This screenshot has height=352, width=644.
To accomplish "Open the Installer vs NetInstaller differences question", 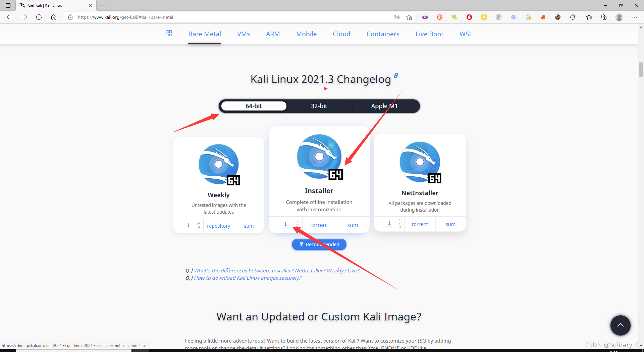I will pyautogui.click(x=277, y=270).
